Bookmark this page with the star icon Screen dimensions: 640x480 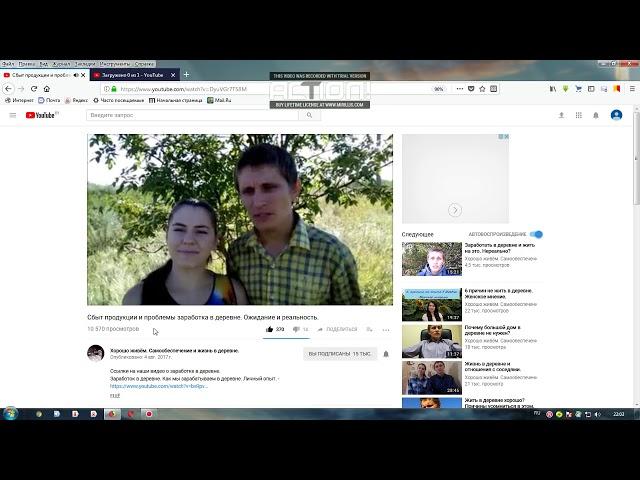pos(482,89)
